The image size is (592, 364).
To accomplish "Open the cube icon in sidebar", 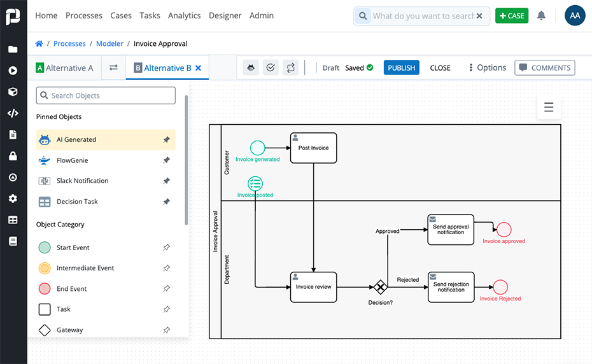I will coord(13,92).
